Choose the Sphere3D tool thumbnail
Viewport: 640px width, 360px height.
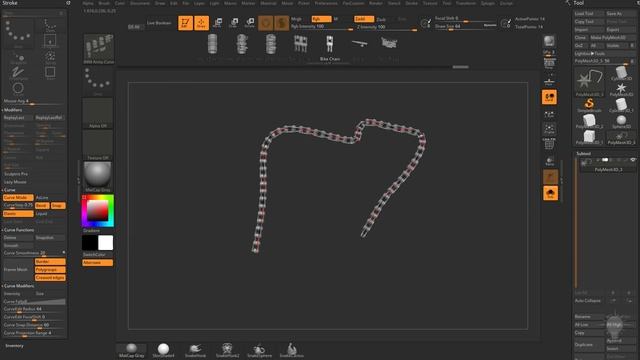point(621,121)
